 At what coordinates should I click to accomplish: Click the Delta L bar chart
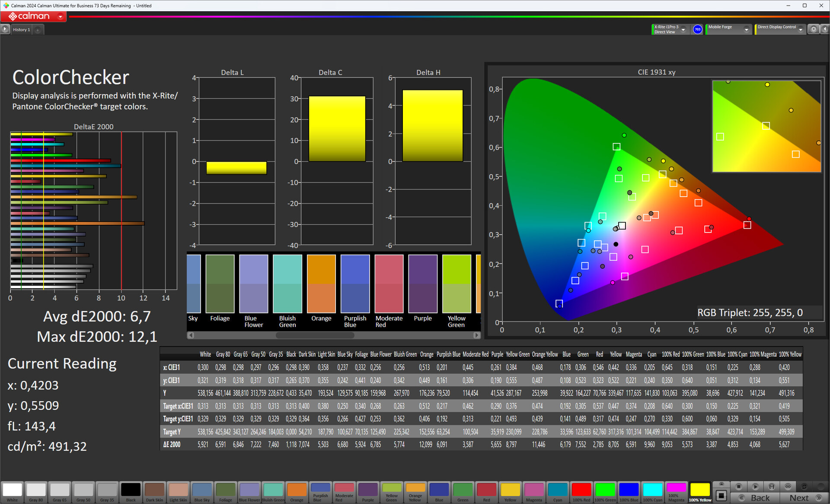pyautogui.click(x=236, y=161)
